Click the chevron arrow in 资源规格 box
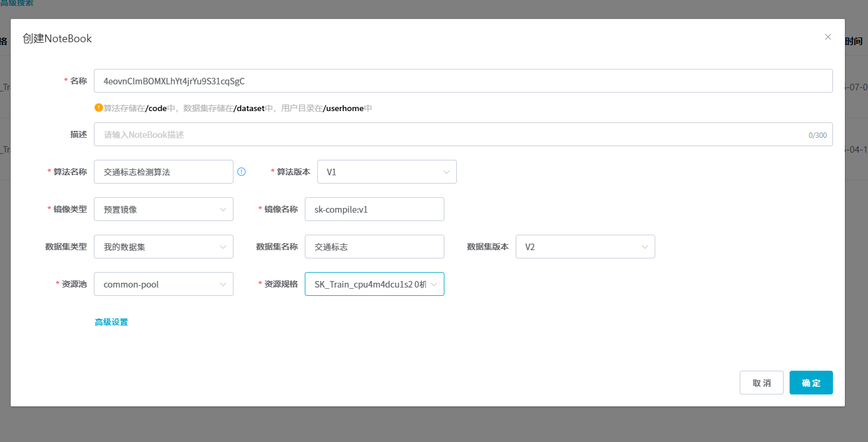868x442 pixels. click(434, 284)
